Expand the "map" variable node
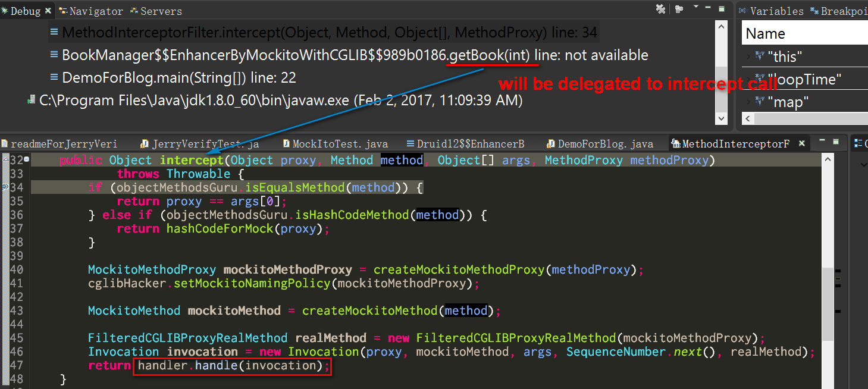This screenshot has width=868, height=389. point(749,102)
